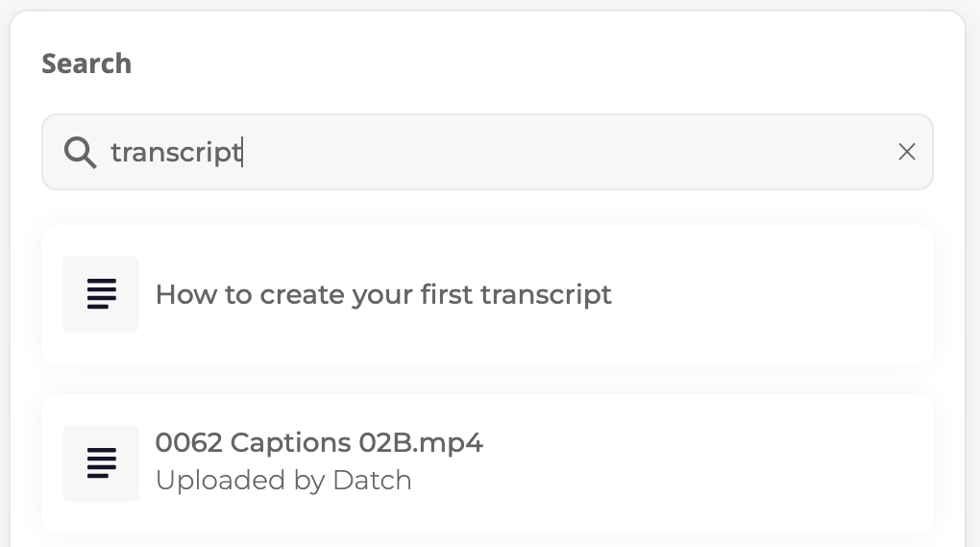Viewport: 980px width, 547px height.
Task: Open the 0062 Captions 02B.mp4 result
Action: (487, 463)
